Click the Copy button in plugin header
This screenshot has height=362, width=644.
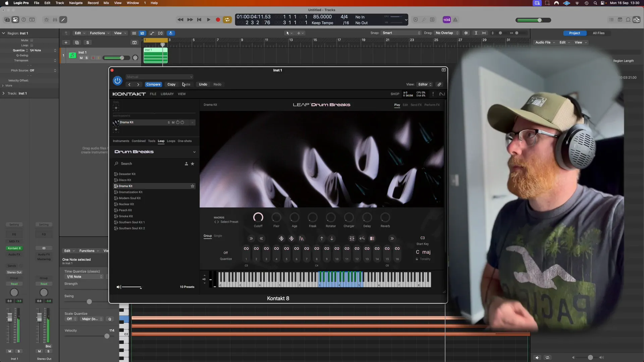pos(171,84)
